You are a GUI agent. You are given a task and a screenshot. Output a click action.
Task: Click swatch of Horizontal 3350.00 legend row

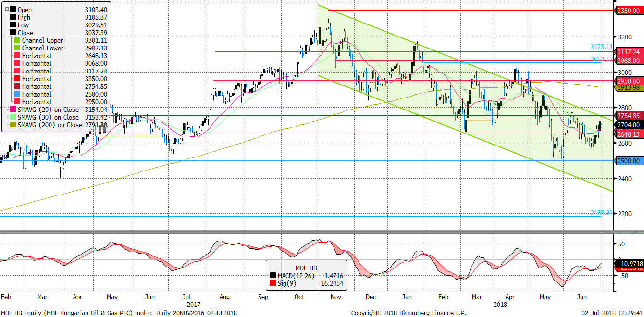tap(17, 79)
